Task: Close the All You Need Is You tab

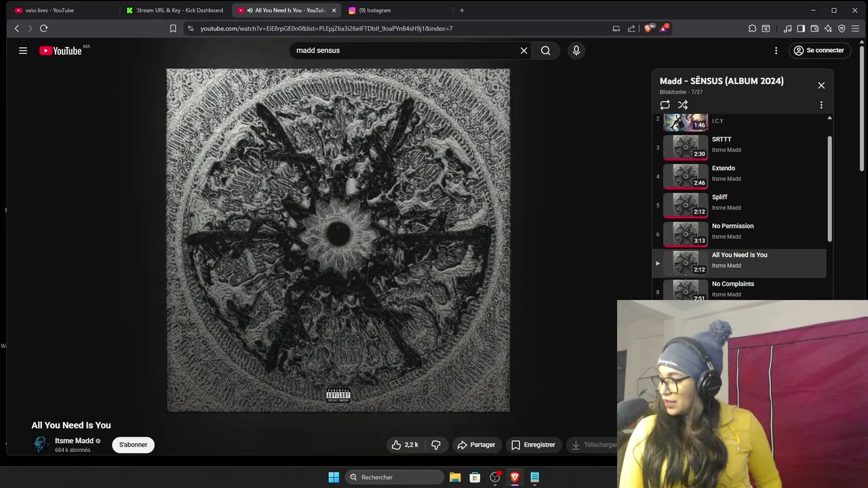Action: (x=334, y=10)
